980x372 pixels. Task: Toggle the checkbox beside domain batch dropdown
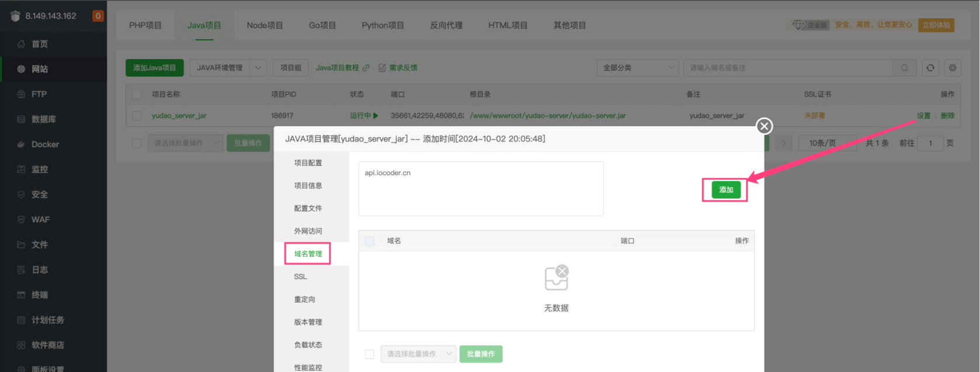coord(369,354)
